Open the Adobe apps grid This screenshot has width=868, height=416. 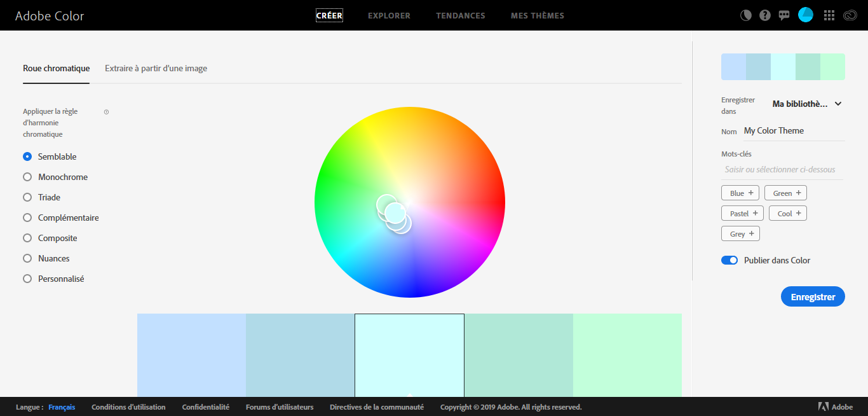[829, 15]
